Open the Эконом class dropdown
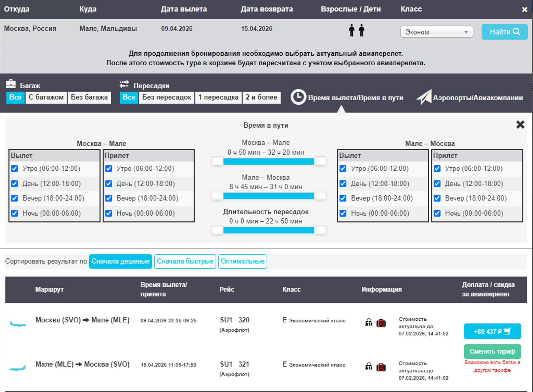 click(x=436, y=32)
